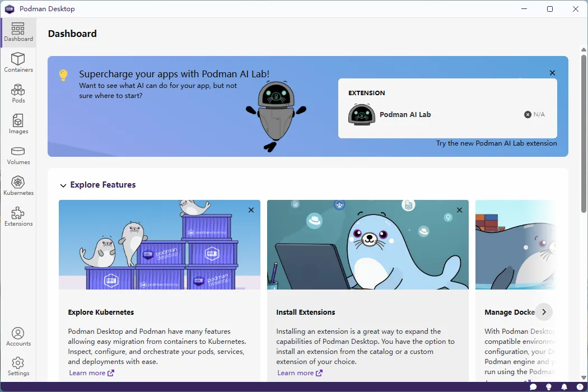Close the Install Extensions card
Image resolution: width=588 pixels, height=392 pixels.
459,210
